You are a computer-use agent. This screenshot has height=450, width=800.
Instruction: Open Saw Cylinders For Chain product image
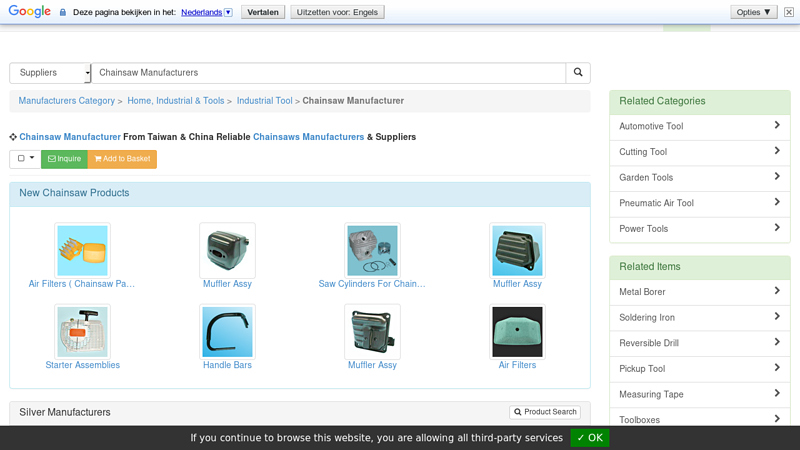coord(372,251)
